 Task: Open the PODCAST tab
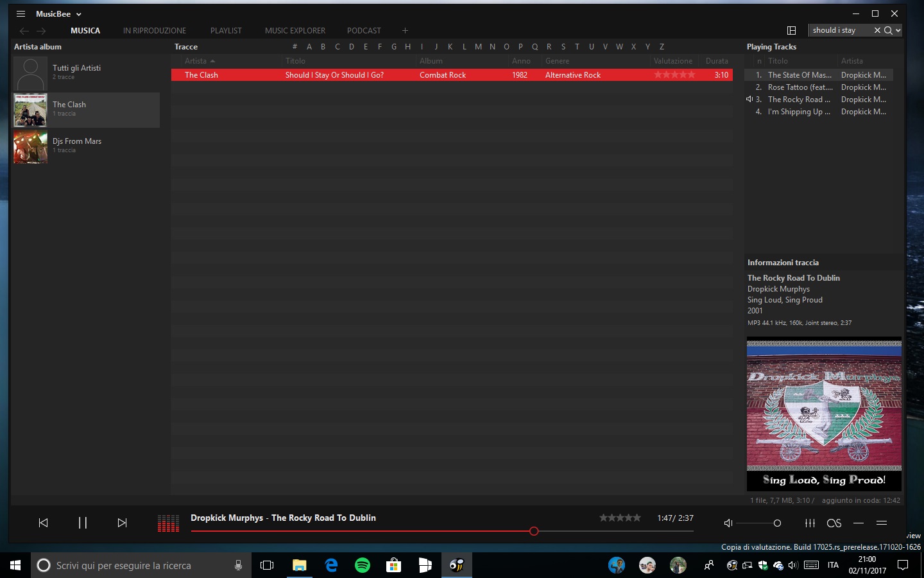[x=364, y=30]
